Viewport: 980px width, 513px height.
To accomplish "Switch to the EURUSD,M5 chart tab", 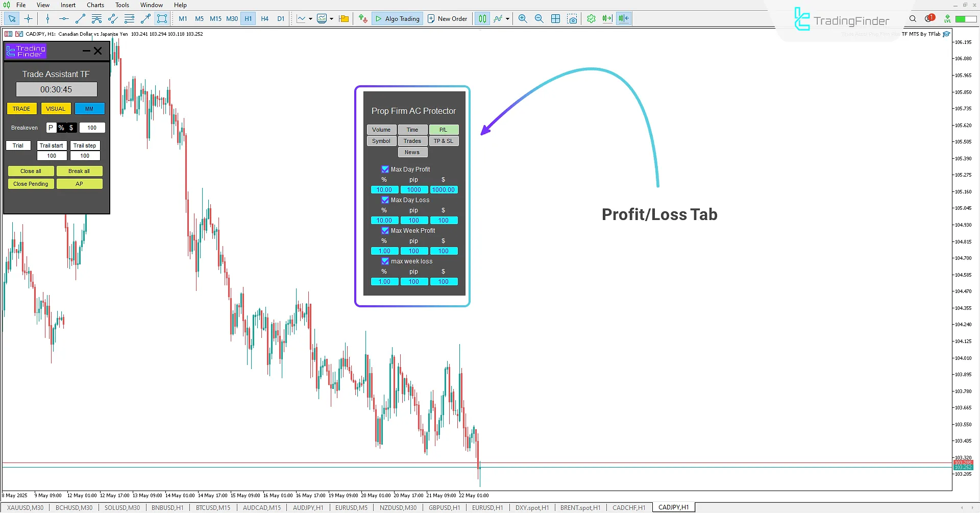I will 351,507.
